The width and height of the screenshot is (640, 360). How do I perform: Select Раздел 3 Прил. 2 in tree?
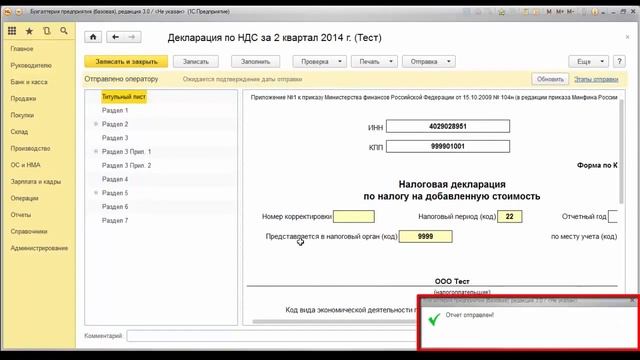(127, 165)
